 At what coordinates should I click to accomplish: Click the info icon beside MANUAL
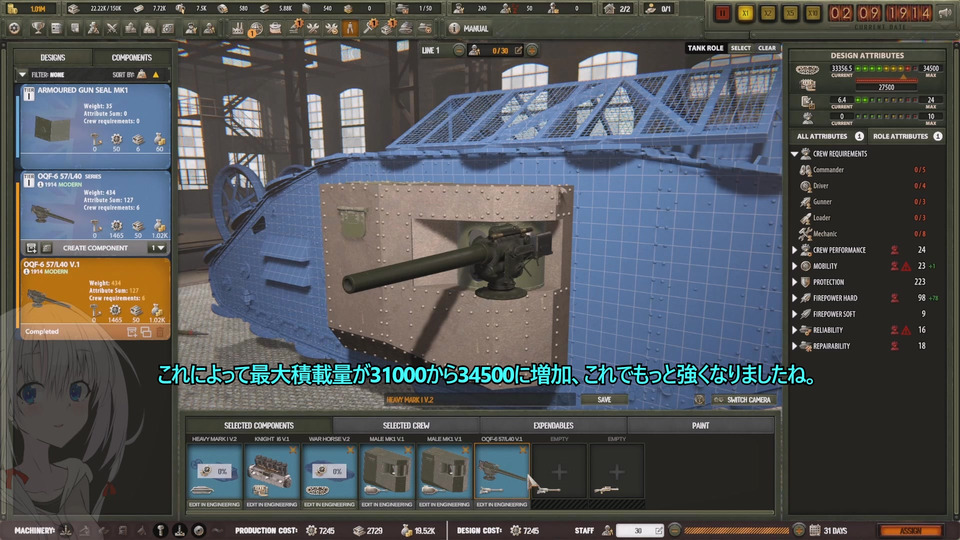(x=454, y=28)
